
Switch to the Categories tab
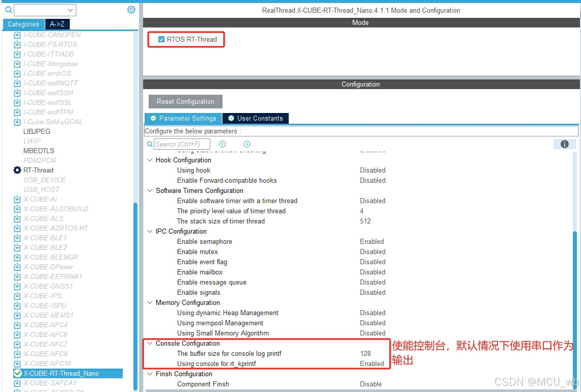click(24, 24)
